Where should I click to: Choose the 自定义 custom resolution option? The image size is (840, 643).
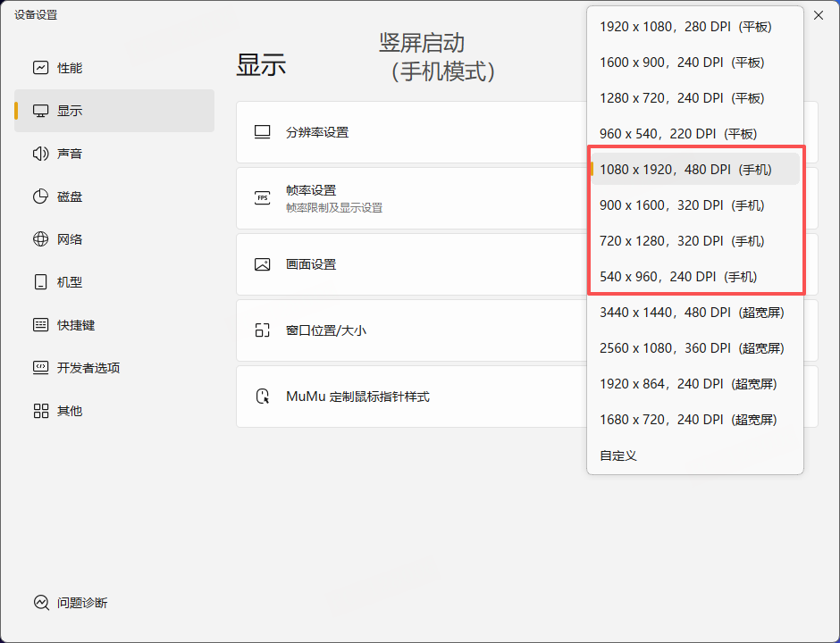coord(695,455)
